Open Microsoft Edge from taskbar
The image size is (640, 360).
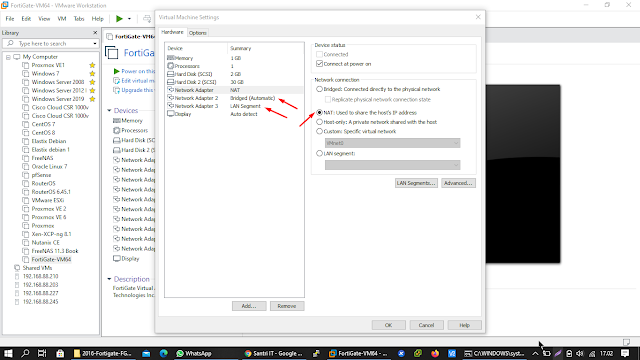[x=164, y=353]
